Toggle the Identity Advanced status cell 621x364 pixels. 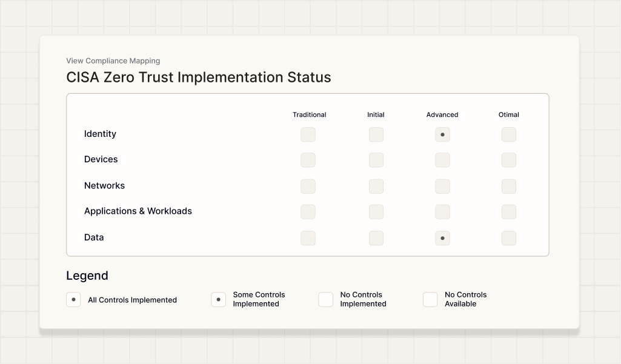coord(442,134)
